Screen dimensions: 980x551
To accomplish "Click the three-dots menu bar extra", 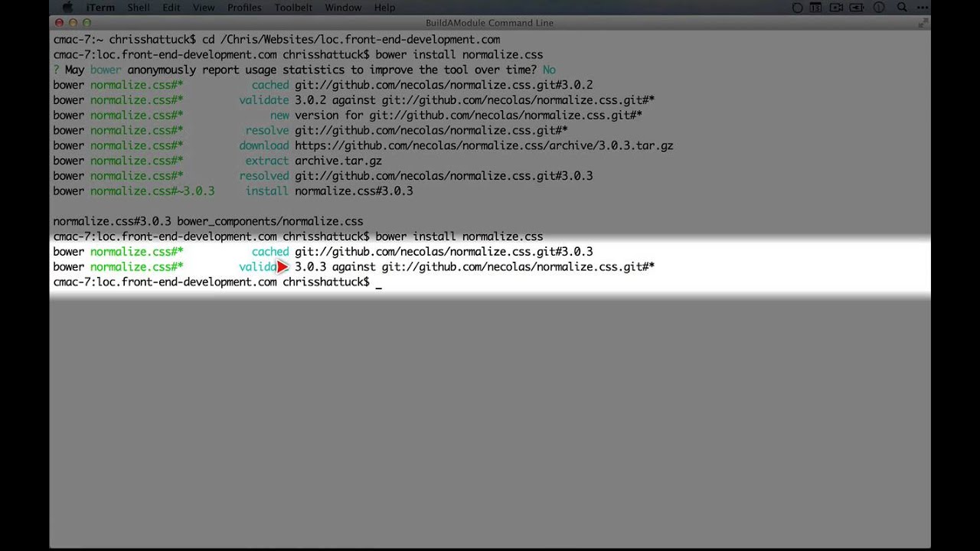I will (x=922, y=8).
